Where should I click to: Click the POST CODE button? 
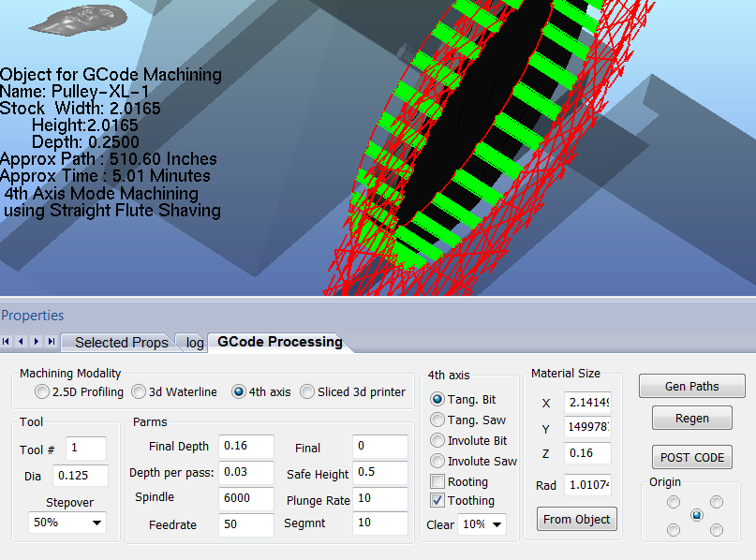pyautogui.click(x=692, y=457)
